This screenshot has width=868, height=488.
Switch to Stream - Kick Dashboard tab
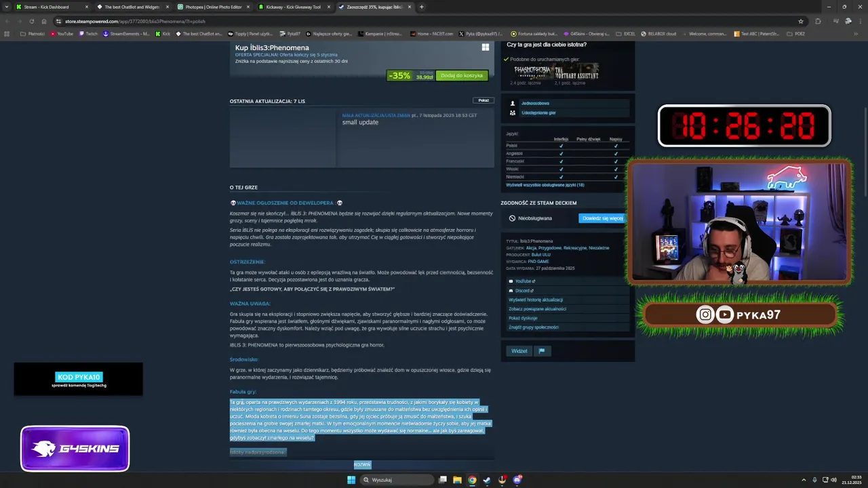(52, 7)
